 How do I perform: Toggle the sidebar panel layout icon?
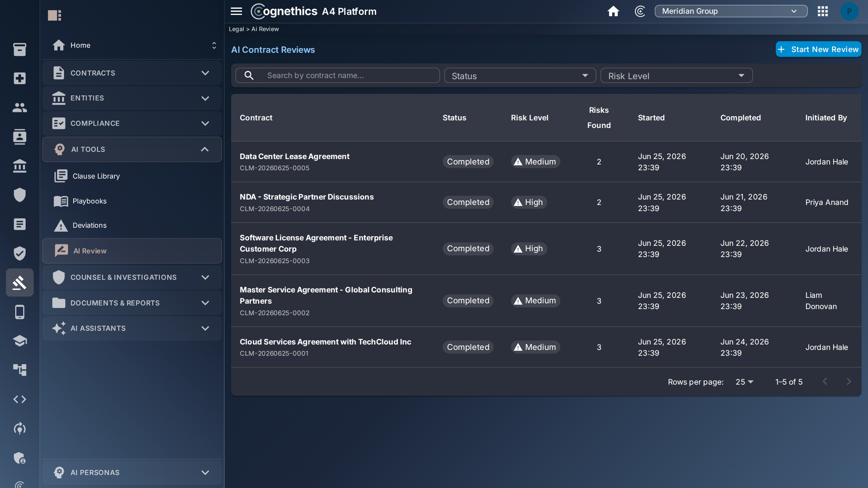pyautogui.click(x=55, y=15)
